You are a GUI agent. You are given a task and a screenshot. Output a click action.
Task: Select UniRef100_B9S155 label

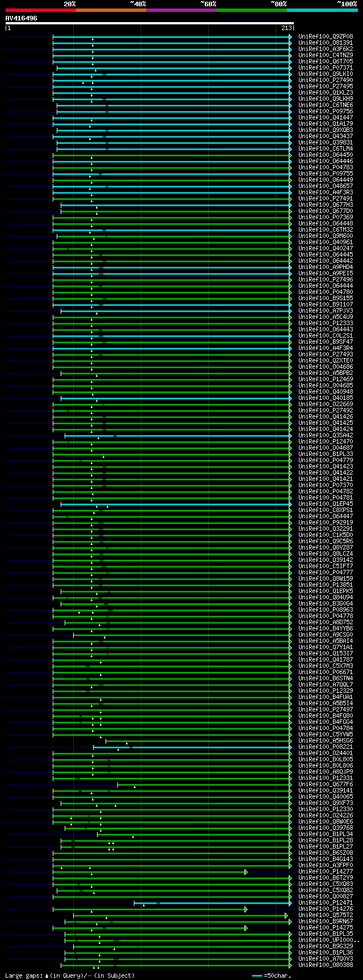point(326,299)
